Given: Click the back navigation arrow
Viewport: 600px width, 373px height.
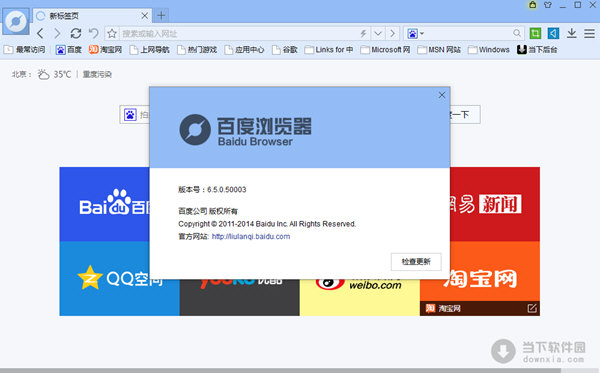Looking at the screenshot, I should 41,34.
